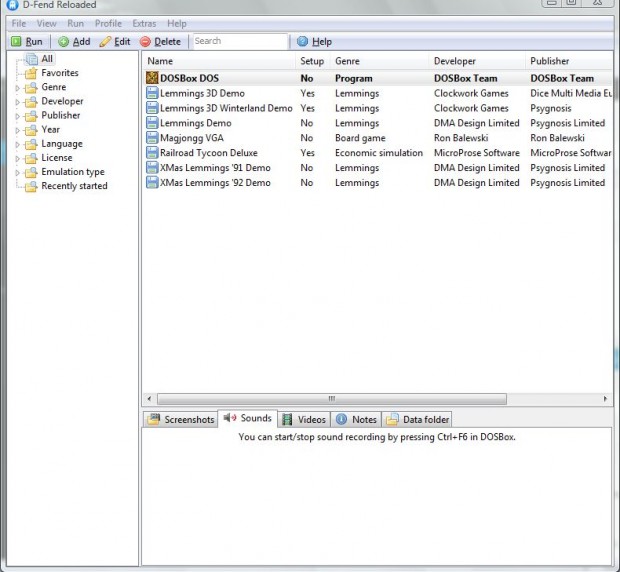Image resolution: width=620 pixels, height=572 pixels.
Task: Open the File menu
Action: point(19,23)
